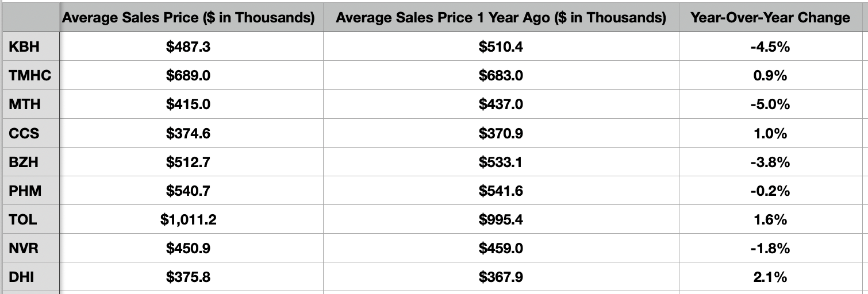Select the $533.1 cell for BZH

pos(501,162)
